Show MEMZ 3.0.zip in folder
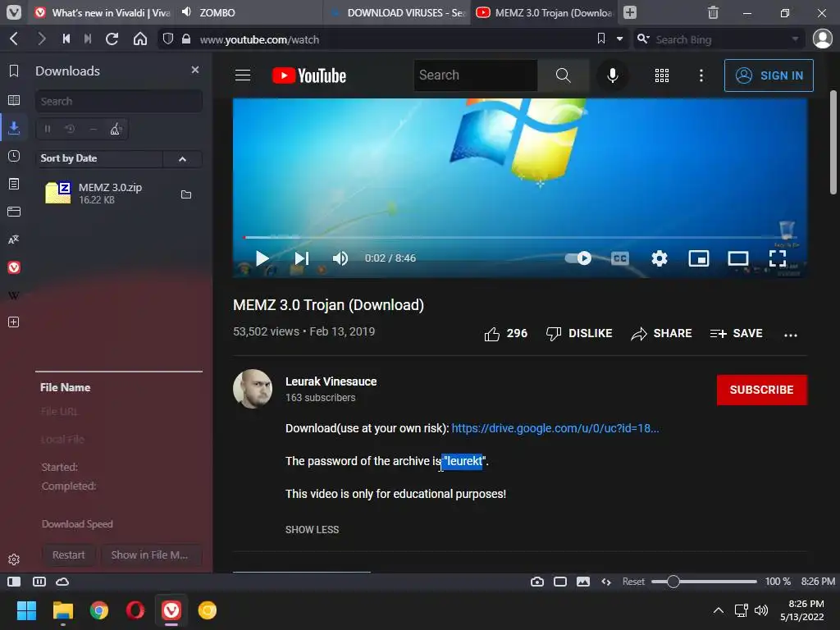This screenshot has height=630, width=840. [186, 194]
